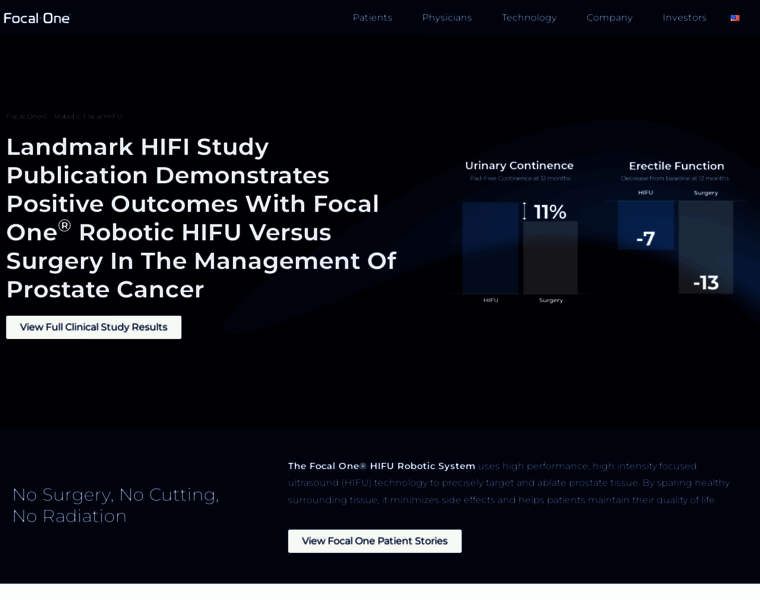Click the Robotic Focal HIFU breadcrumb
Screen dimensions: 760x600
(x=88, y=116)
